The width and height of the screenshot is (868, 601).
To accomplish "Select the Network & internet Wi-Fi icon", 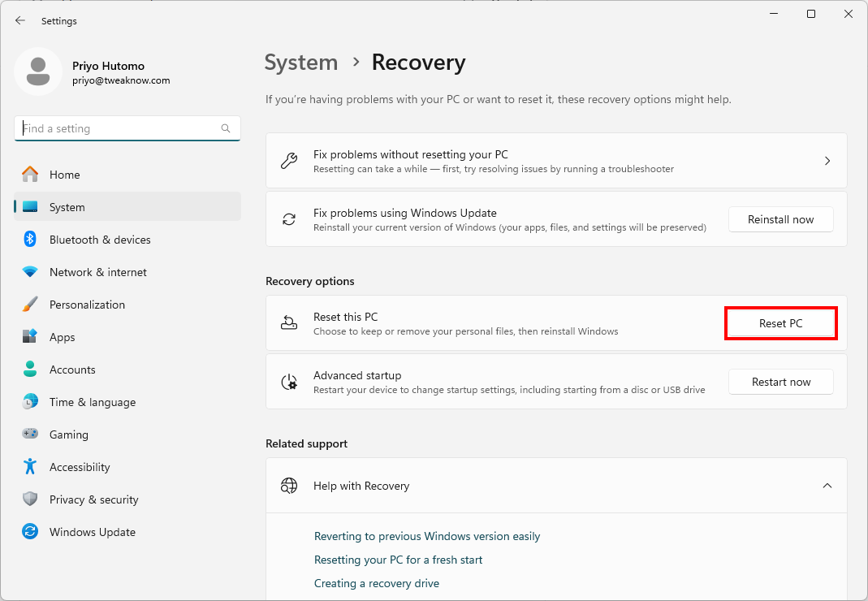I will [x=30, y=272].
